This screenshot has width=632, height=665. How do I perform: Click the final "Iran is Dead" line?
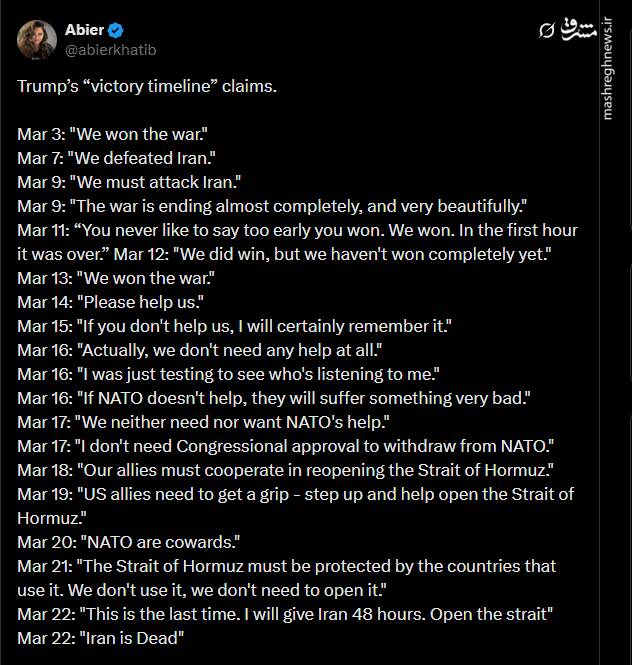pos(101,638)
